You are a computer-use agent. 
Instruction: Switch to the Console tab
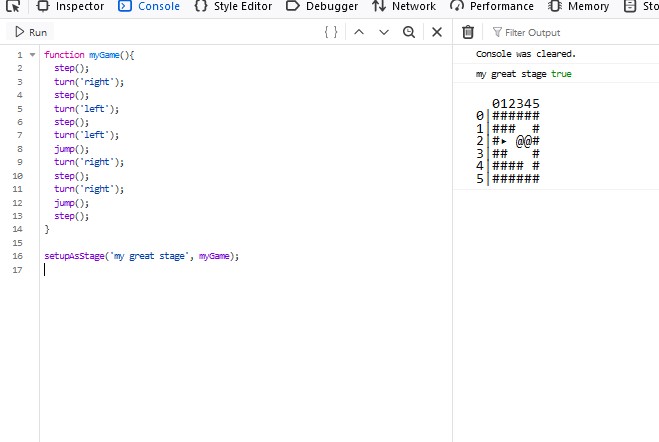(x=149, y=6)
